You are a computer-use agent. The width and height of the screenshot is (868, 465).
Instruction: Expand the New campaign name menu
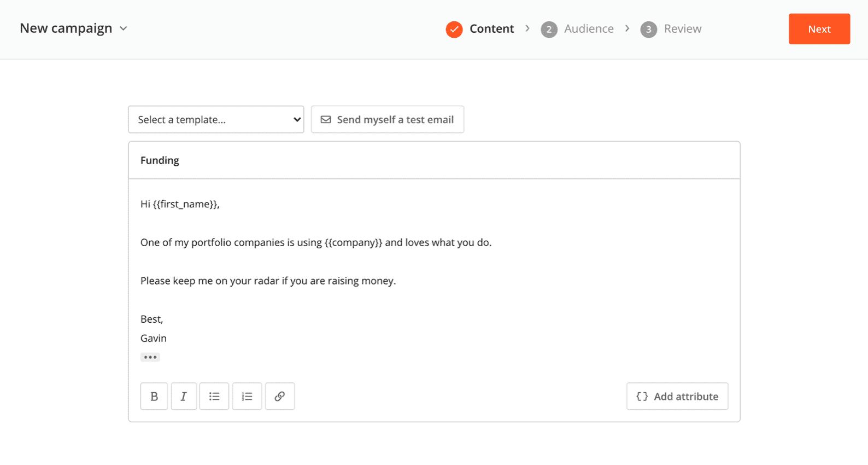(x=73, y=28)
